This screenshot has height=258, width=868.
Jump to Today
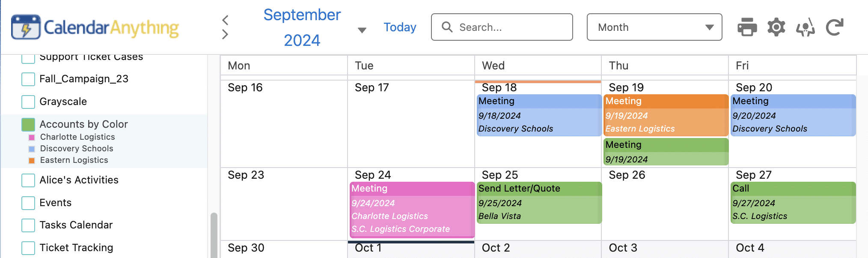click(x=400, y=27)
